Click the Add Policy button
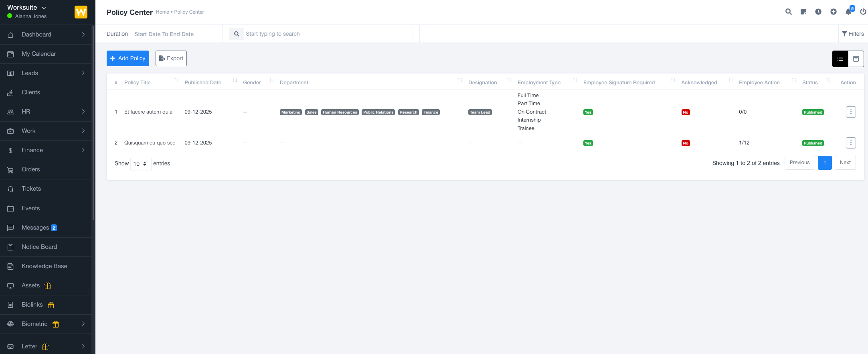 point(127,59)
